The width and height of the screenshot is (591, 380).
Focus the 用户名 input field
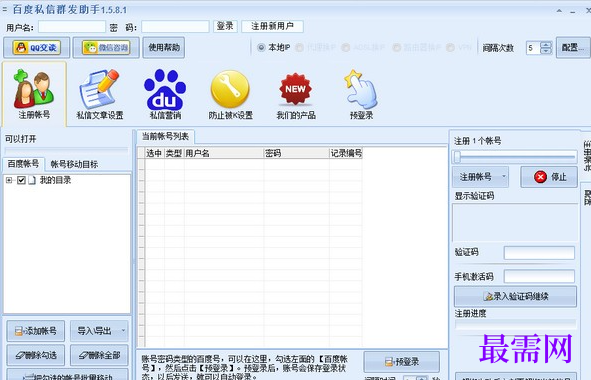[72, 27]
